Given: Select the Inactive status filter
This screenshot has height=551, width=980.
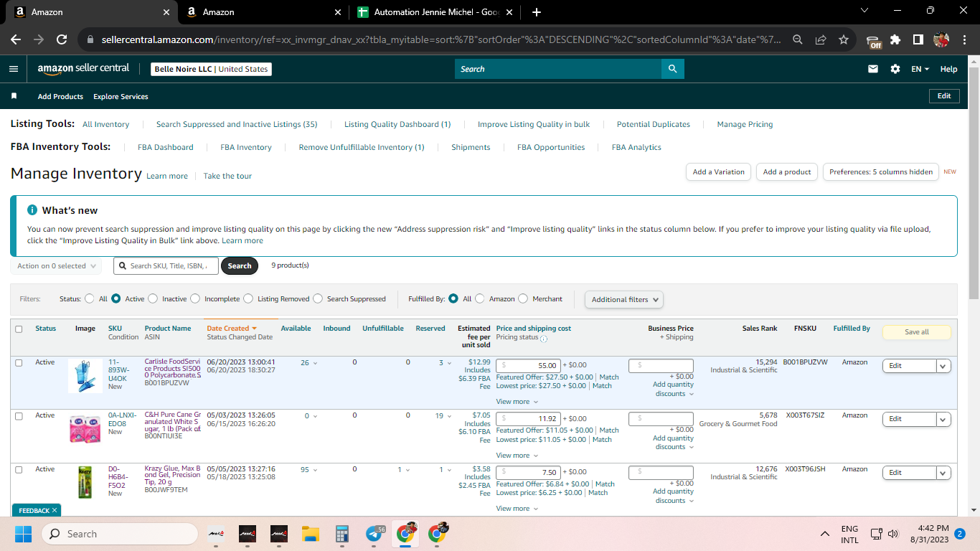Looking at the screenshot, I should (153, 299).
